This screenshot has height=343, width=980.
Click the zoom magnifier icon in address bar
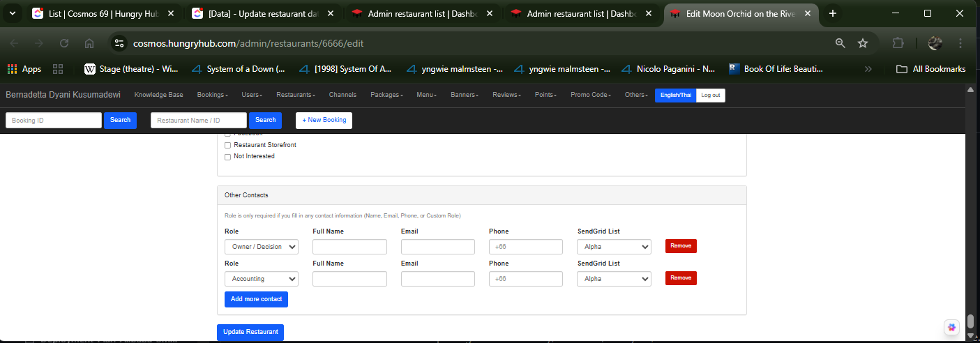point(840,43)
